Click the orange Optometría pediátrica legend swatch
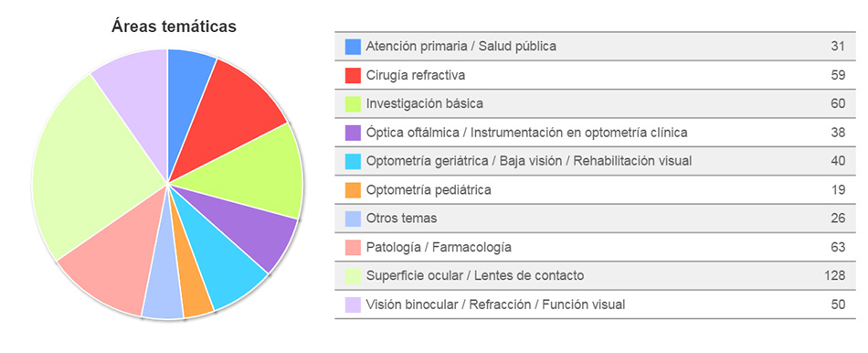This screenshot has width=868, height=353. coord(353,190)
